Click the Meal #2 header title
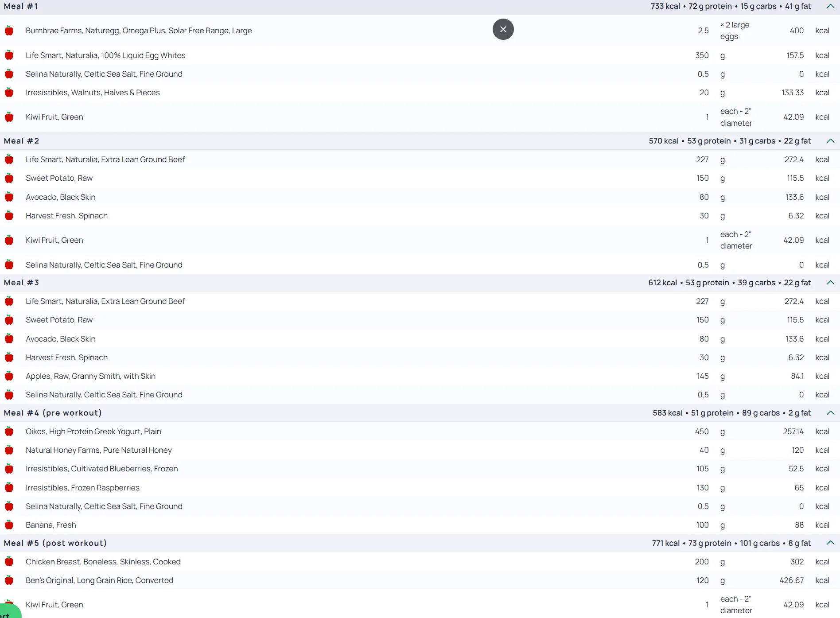The height and width of the screenshot is (618, 840). (x=21, y=141)
